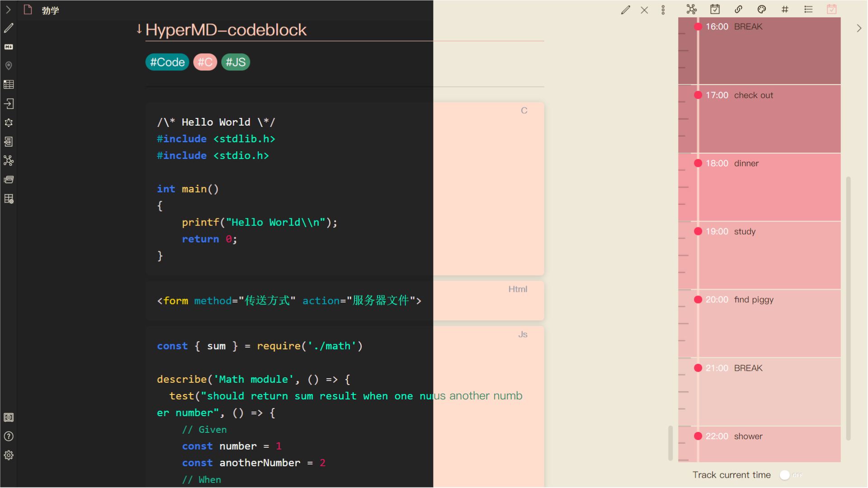The height and width of the screenshot is (488, 868).
Task: Click the #JS tag
Action: coord(236,62)
